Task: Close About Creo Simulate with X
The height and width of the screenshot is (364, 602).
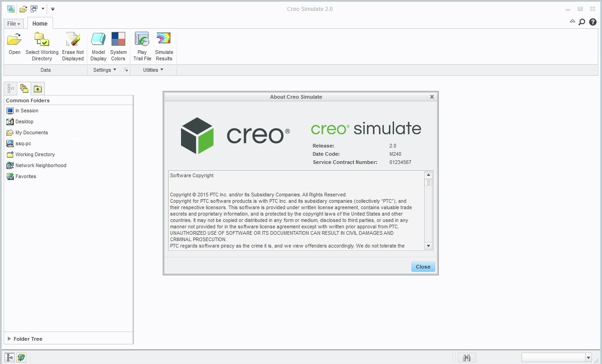Action: coord(432,97)
